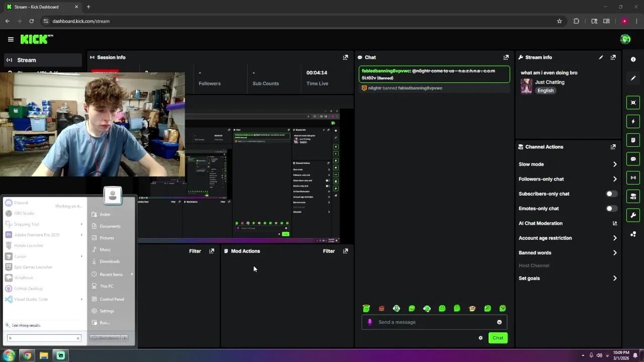Click the green Chat send button
This screenshot has width=644, height=362.
pos(498,338)
